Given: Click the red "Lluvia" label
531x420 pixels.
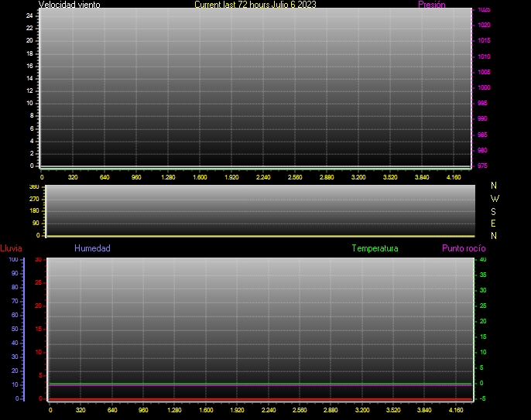Looking at the screenshot, I should click(11, 248).
